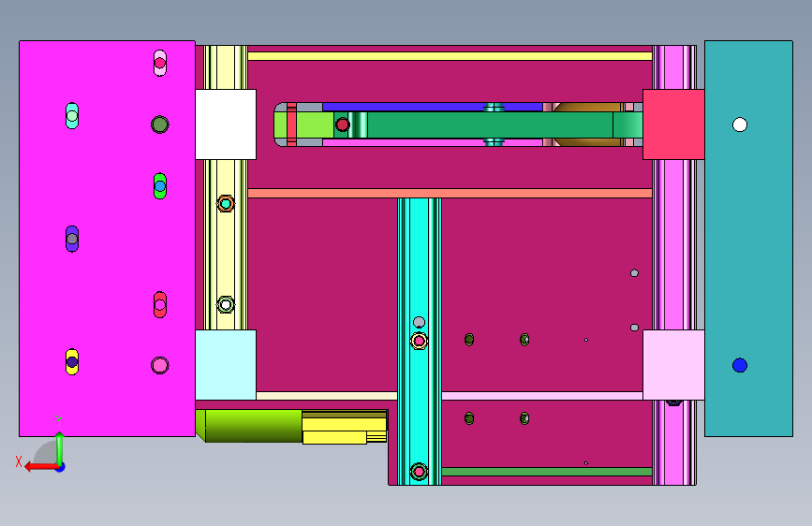
Task: Pick the dark green cylinder rod
Action: (x=490, y=124)
